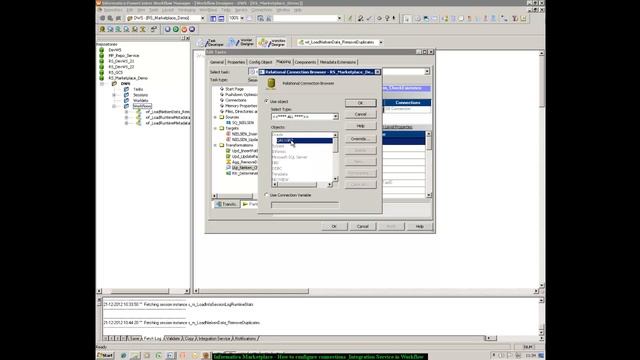Image resolution: width=640 pixels, height=360 pixels.
Task: Open the Fetch Log output tab
Action: [152, 339]
